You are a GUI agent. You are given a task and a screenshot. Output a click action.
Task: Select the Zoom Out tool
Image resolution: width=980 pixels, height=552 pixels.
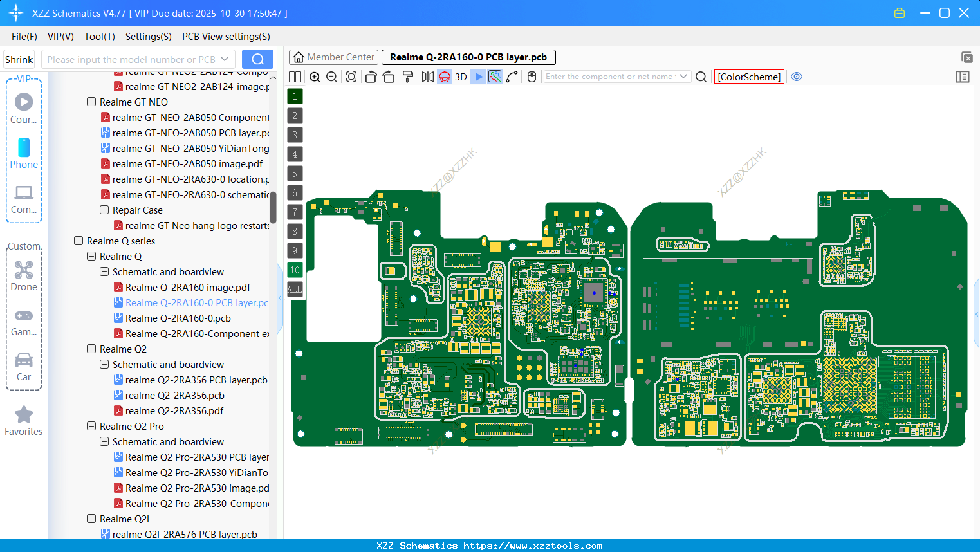tap(331, 77)
